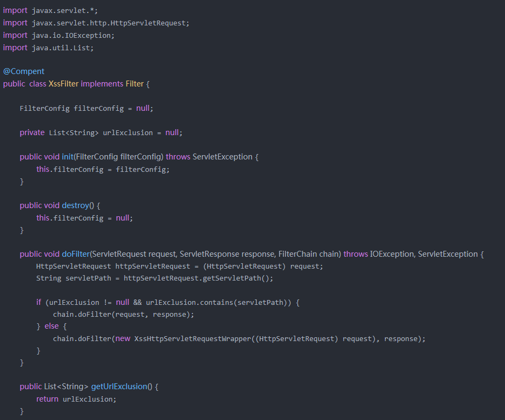Click 'List<String> urlExclusion' field declaration
The width and height of the screenshot is (505, 420).
tap(101, 132)
